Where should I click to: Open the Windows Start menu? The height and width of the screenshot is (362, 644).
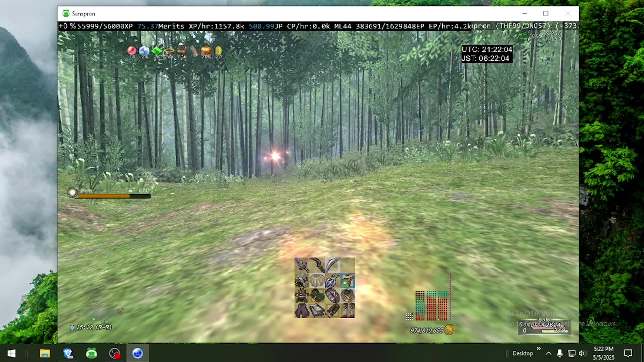pyautogui.click(x=11, y=353)
